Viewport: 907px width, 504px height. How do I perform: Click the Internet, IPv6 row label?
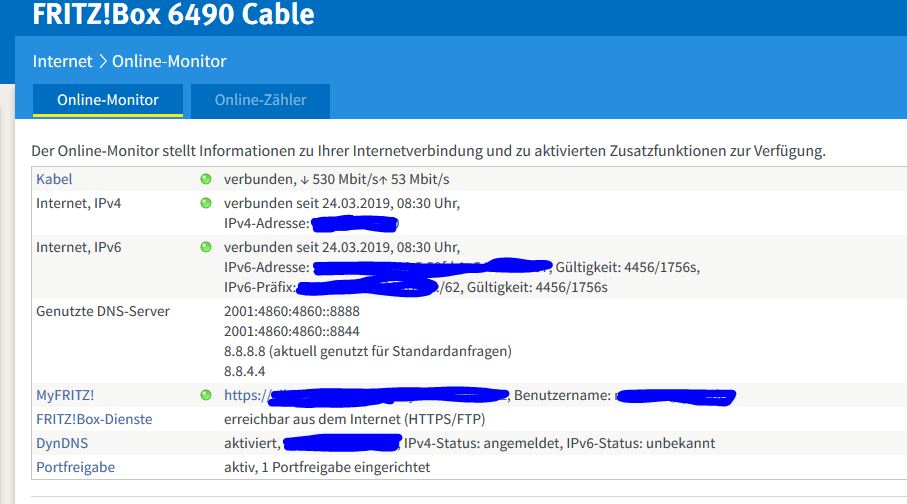(79, 247)
